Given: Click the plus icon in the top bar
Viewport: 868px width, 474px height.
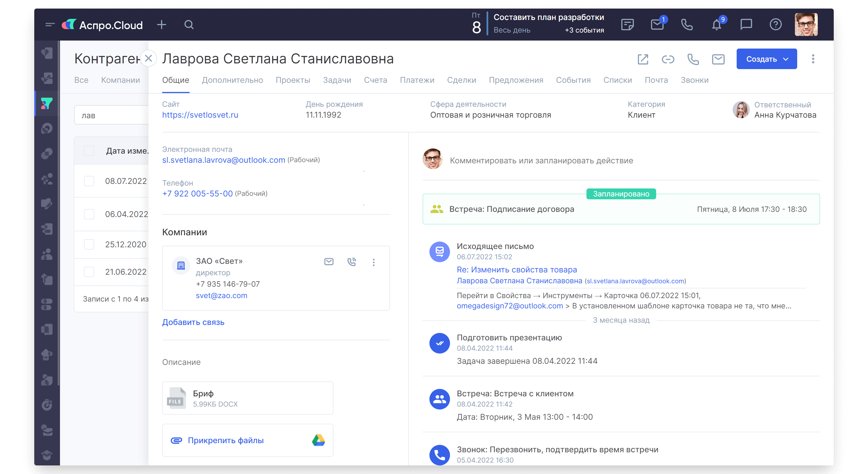Looking at the screenshot, I should pos(162,25).
